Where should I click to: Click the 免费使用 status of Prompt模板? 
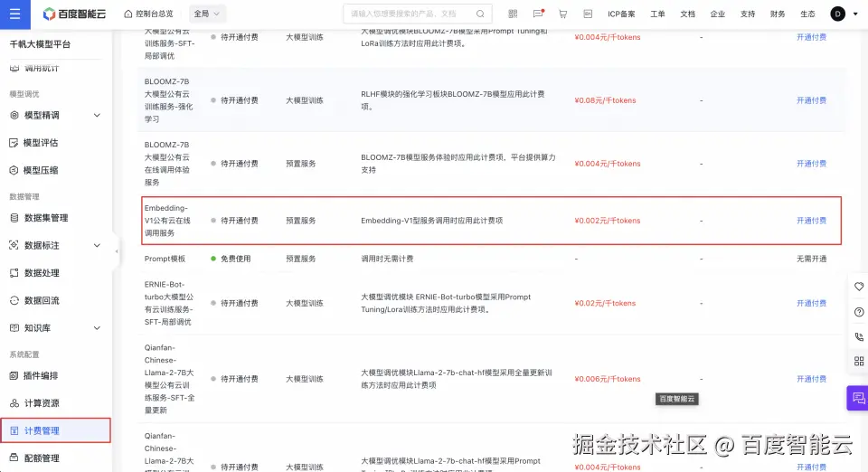[x=235, y=259]
